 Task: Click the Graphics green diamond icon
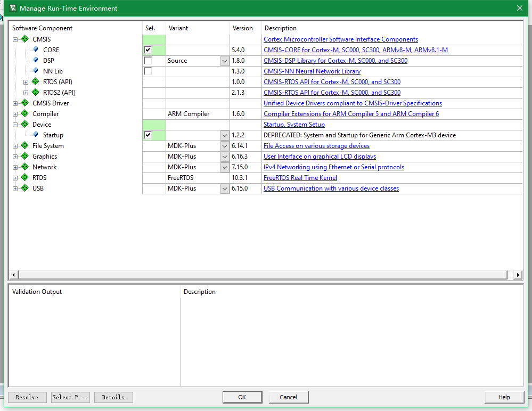[x=25, y=156]
